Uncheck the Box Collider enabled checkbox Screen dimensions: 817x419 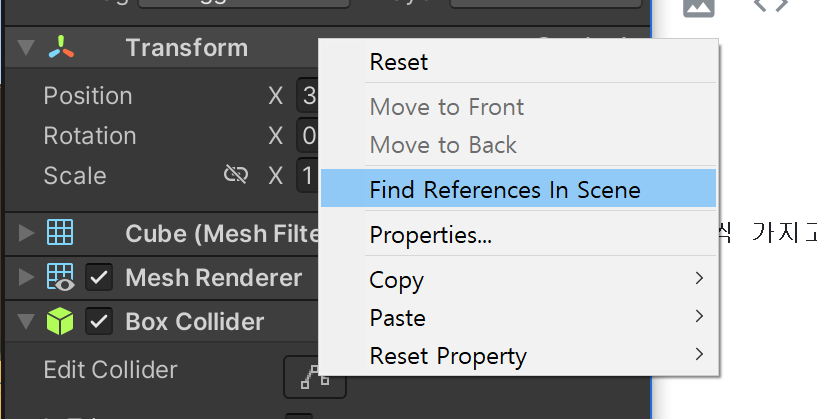pos(99,322)
